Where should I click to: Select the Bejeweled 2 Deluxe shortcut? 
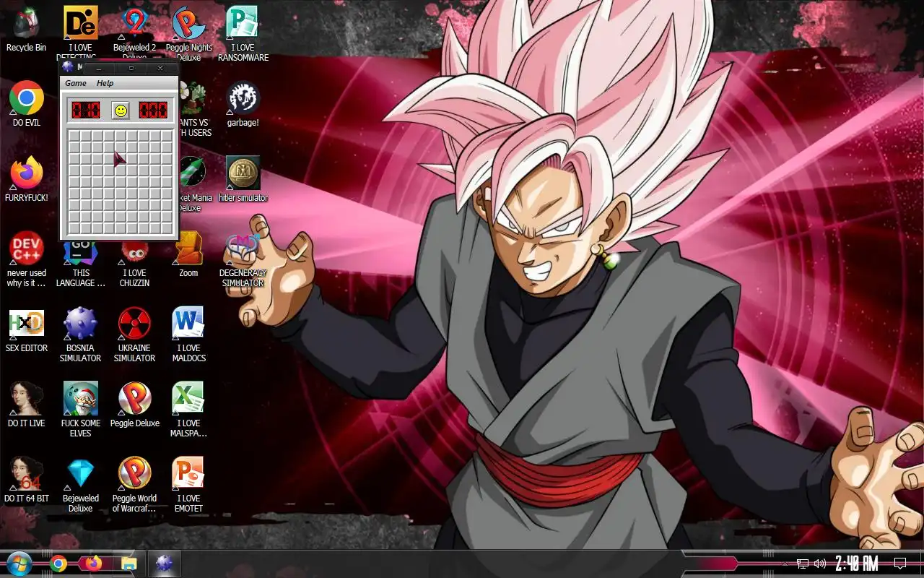134,33
